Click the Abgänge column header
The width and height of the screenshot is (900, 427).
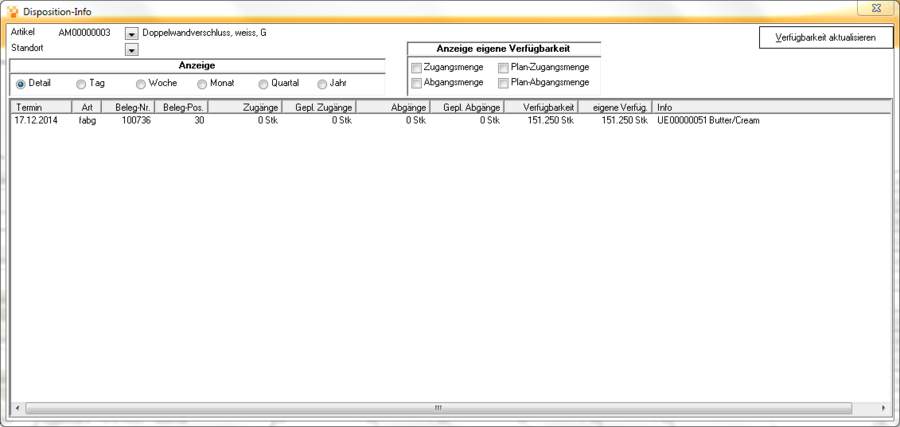coord(393,107)
